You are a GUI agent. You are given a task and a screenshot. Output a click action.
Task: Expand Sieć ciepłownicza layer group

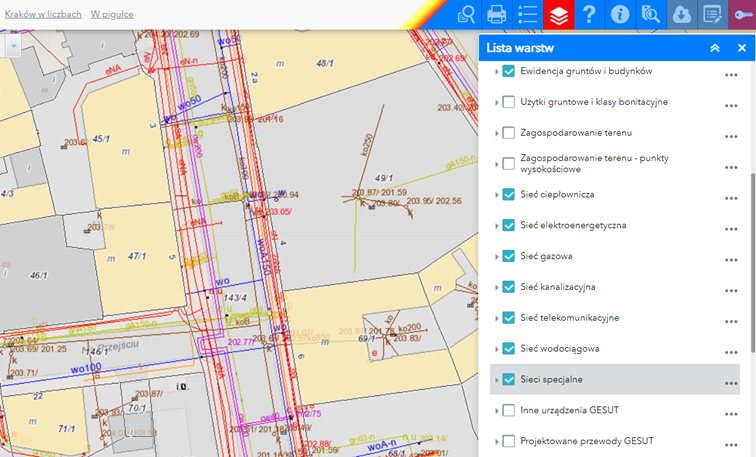coord(496,195)
